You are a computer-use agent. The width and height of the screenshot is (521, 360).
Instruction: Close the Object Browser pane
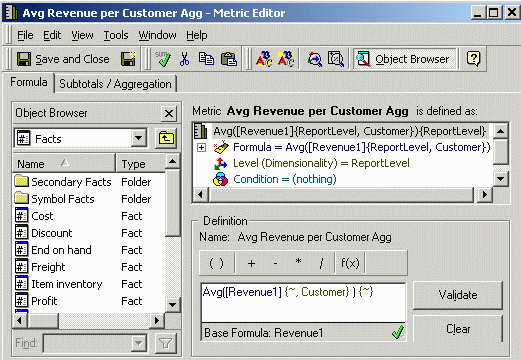169,114
